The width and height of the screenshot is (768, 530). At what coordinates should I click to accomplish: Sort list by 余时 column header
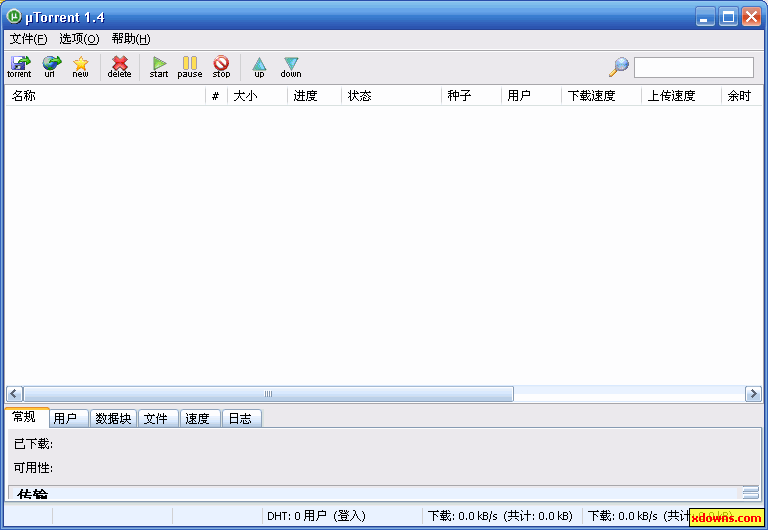742,96
